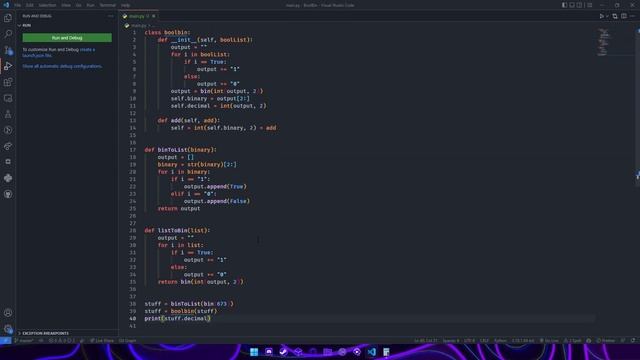640x360 pixels.
Task: Change the UTF-8 file encoding
Action: (x=469, y=340)
